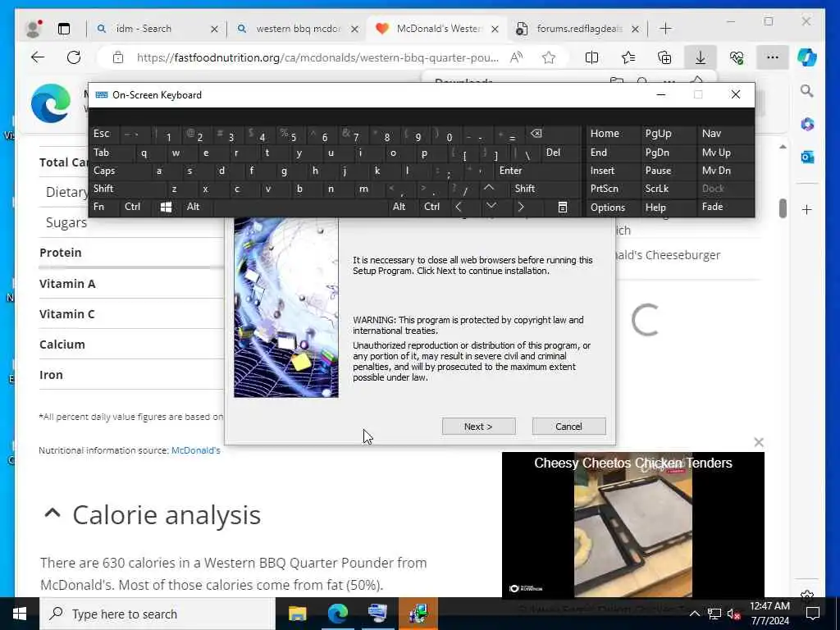Click the Enter key on On-Screen Keyboard
Image resolution: width=840 pixels, height=630 pixels.
click(x=510, y=171)
